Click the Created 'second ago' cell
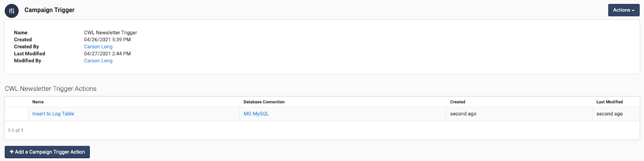This screenshot has height=161, width=644. click(x=463, y=114)
